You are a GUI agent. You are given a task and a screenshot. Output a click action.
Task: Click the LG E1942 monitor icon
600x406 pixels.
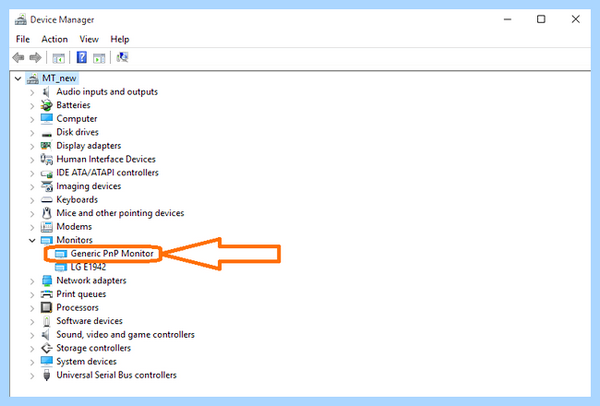coord(61,267)
